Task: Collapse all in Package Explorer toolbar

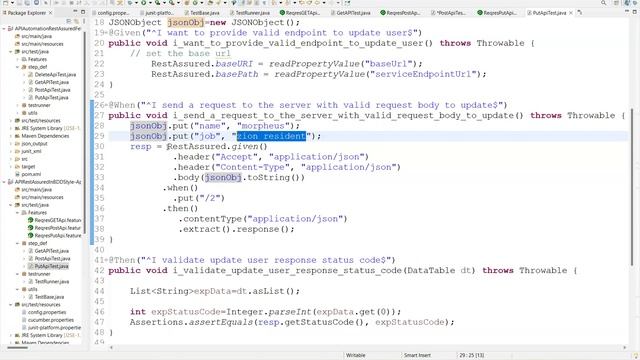Action: (x=69, y=21)
